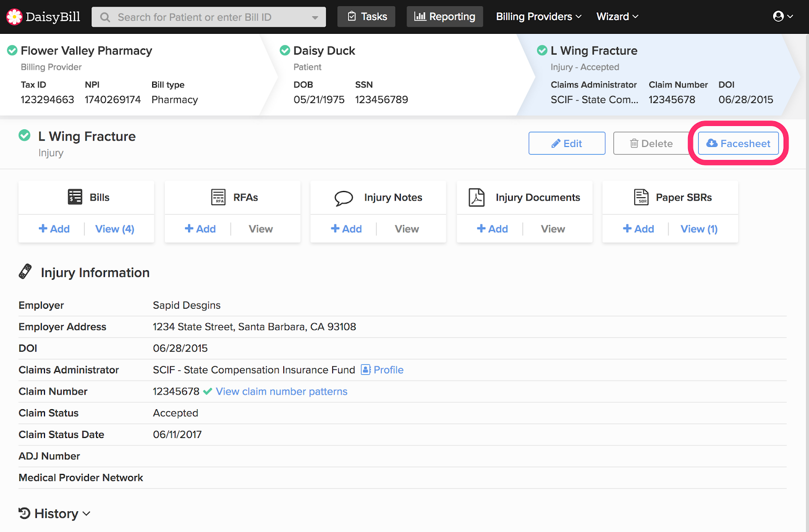
Task: Add a new Bill
Action: click(x=54, y=229)
